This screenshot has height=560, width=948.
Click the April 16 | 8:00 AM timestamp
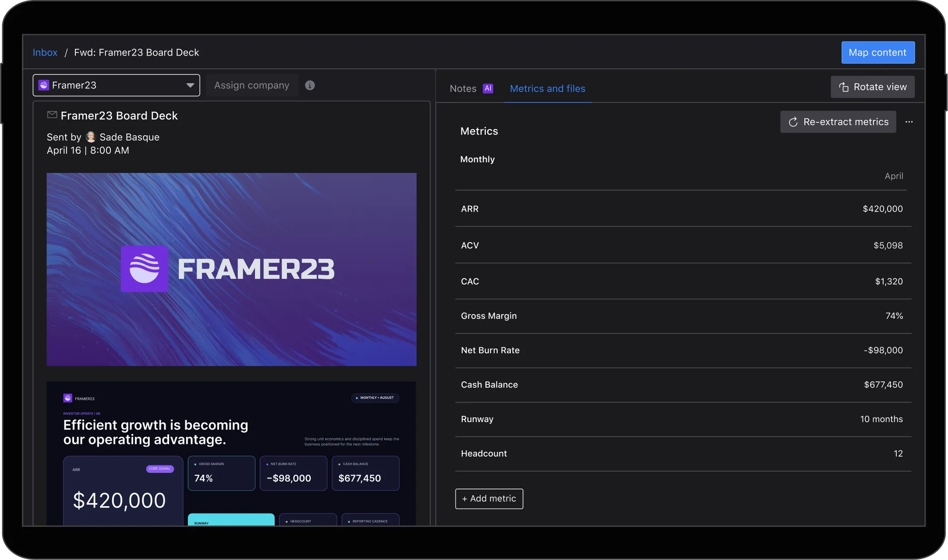88,150
